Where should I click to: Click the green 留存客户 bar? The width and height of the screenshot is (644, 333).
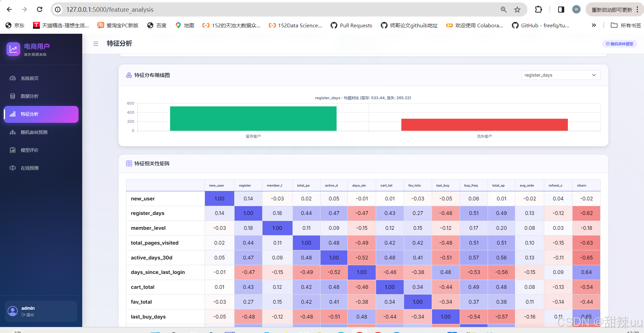click(x=253, y=118)
